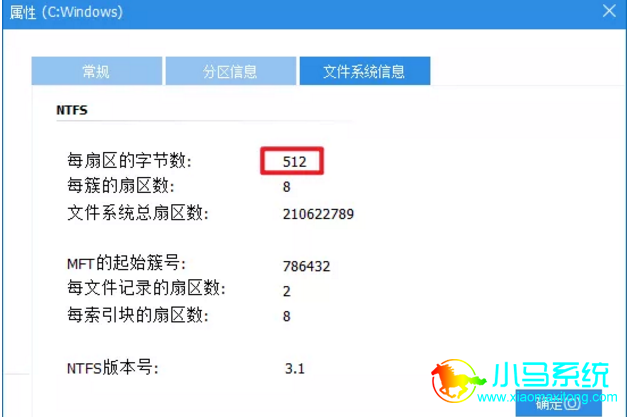The width and height of the screenshot is (629, 417).
Task: Select the NTFS section heading
Action: 72,110
